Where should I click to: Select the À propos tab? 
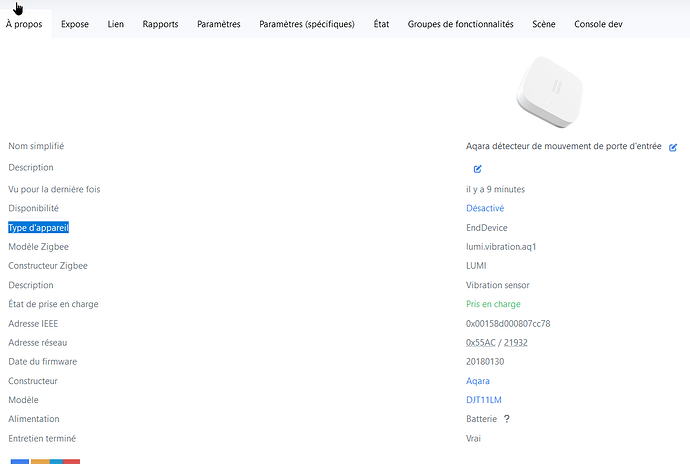[x=24, y=24]
